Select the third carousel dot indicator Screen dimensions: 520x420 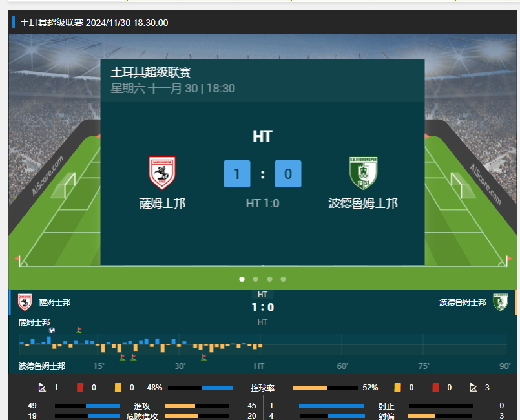tap(269, 279)
